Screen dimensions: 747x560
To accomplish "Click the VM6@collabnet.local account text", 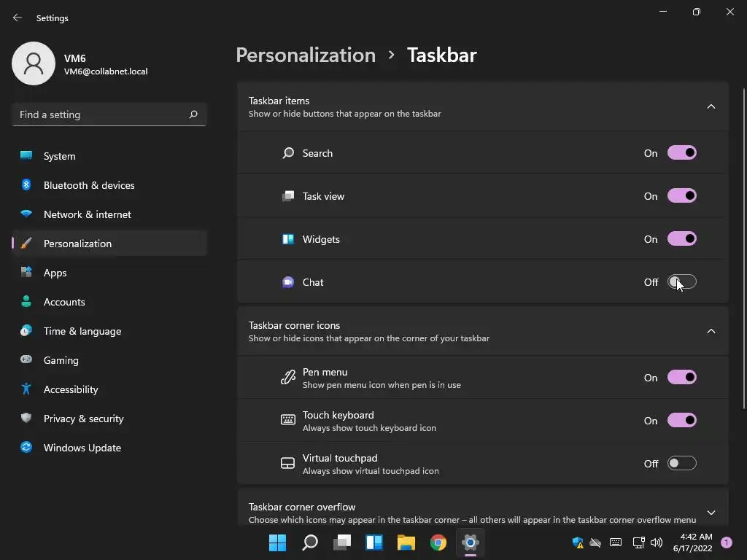I will pos(106,71).
